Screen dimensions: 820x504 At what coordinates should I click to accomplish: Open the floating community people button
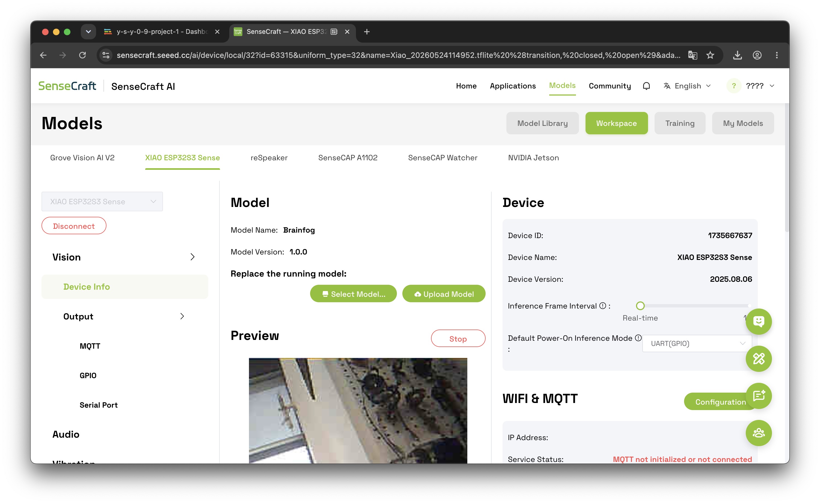pos(758,433)
